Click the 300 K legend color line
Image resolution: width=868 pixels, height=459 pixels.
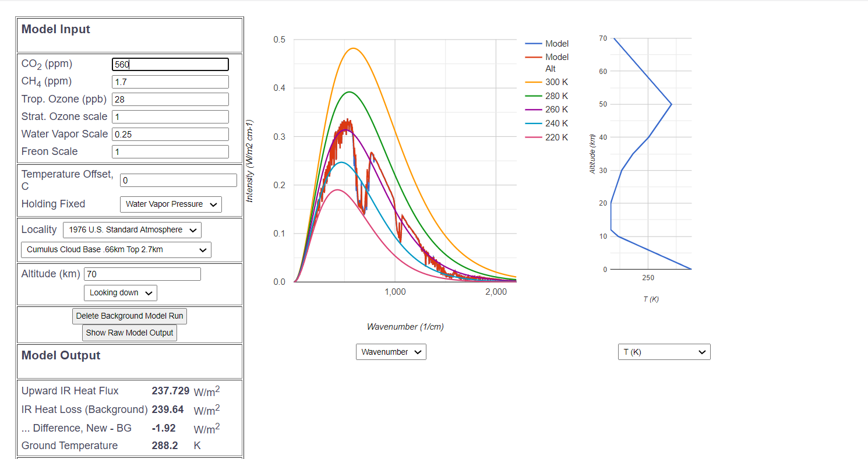coord(534,82)
